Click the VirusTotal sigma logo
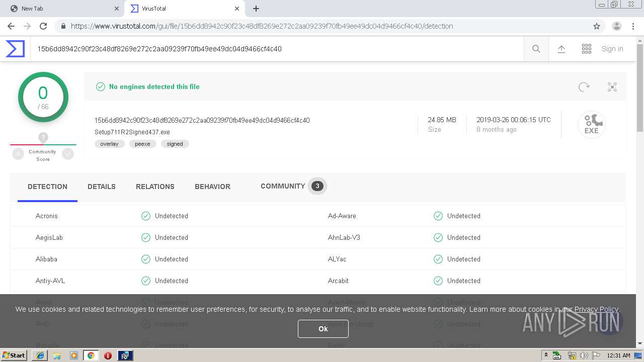Screen dimensions: 644x362 15,49
